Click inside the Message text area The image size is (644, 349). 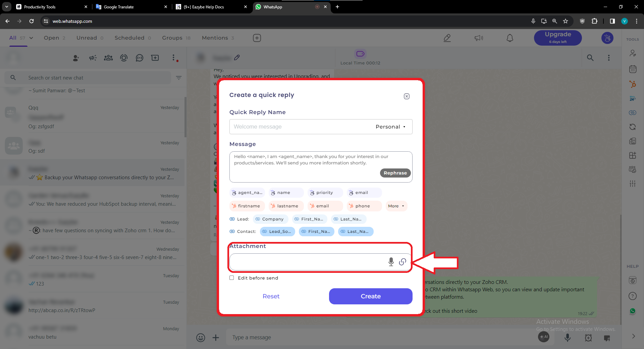[321, 167]
